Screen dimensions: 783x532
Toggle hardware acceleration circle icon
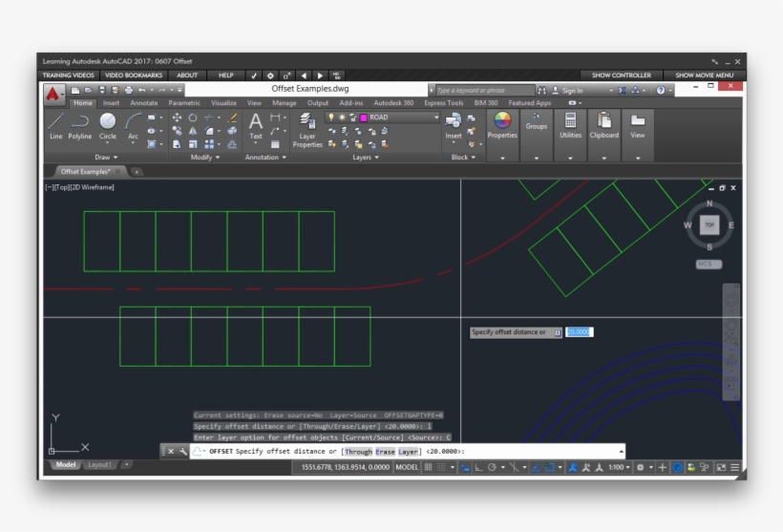[x=678, y=468]
